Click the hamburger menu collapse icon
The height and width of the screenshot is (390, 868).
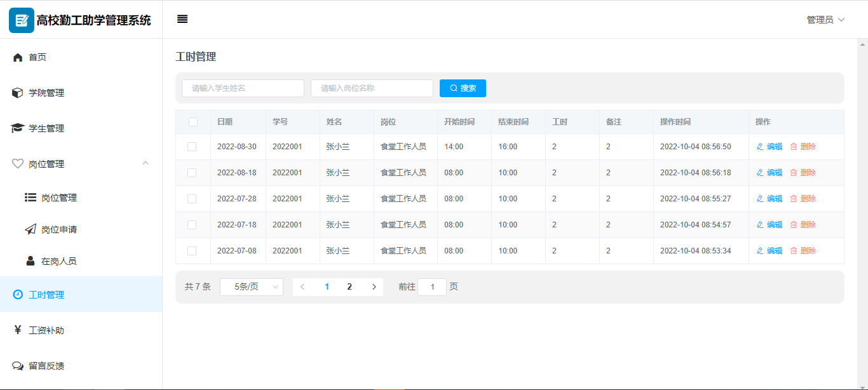tap(182, 19)
